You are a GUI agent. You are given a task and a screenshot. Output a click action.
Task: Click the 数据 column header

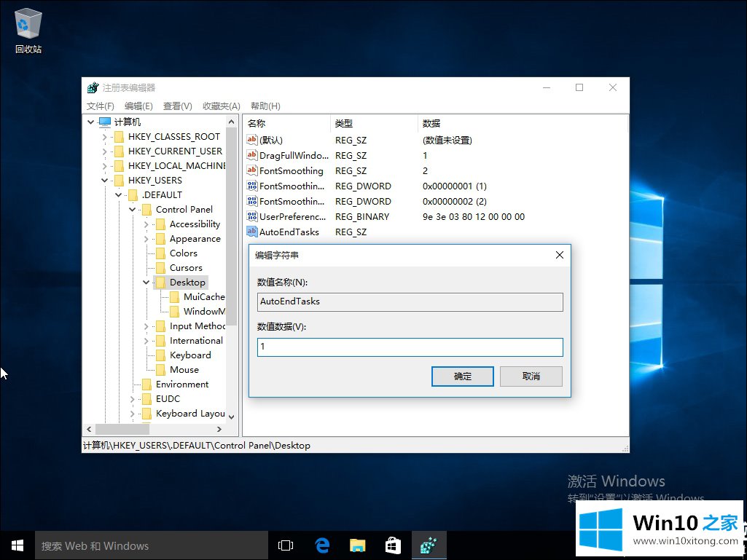(523, 123)
